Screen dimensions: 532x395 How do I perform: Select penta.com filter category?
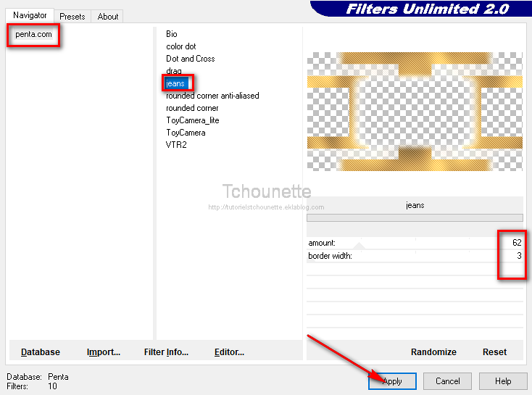pos(33,35)
